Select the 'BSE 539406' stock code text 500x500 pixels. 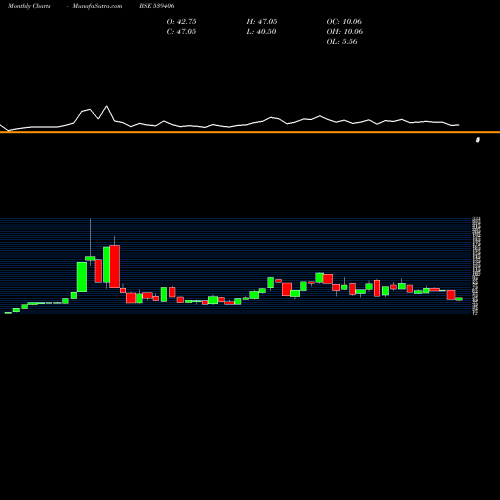tap(157, 6)
